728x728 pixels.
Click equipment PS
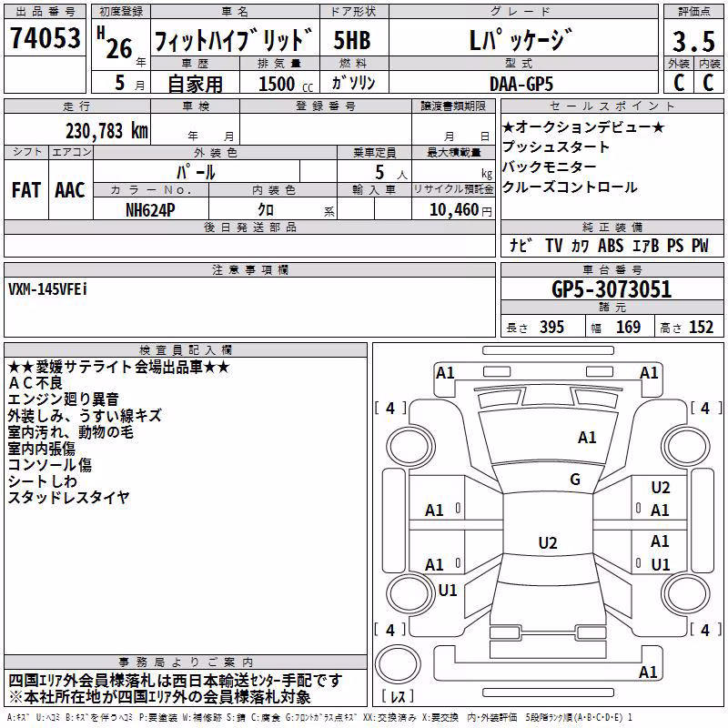(675, 246)
